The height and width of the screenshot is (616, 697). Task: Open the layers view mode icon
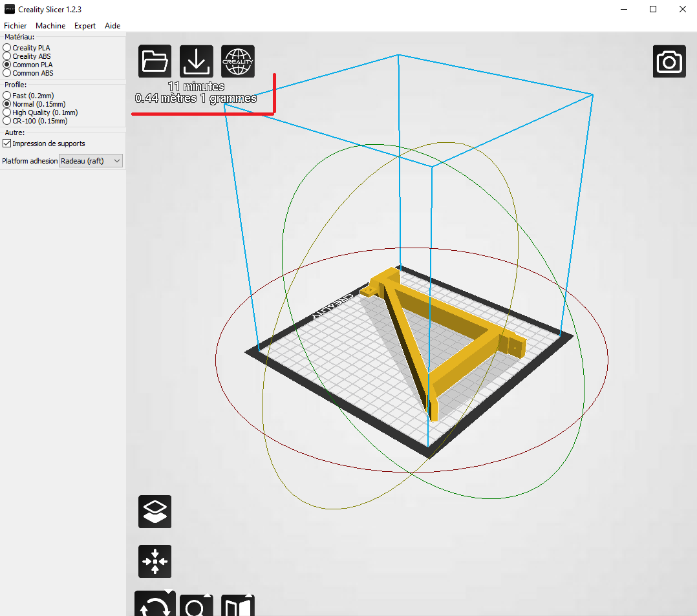coord(155,511)
